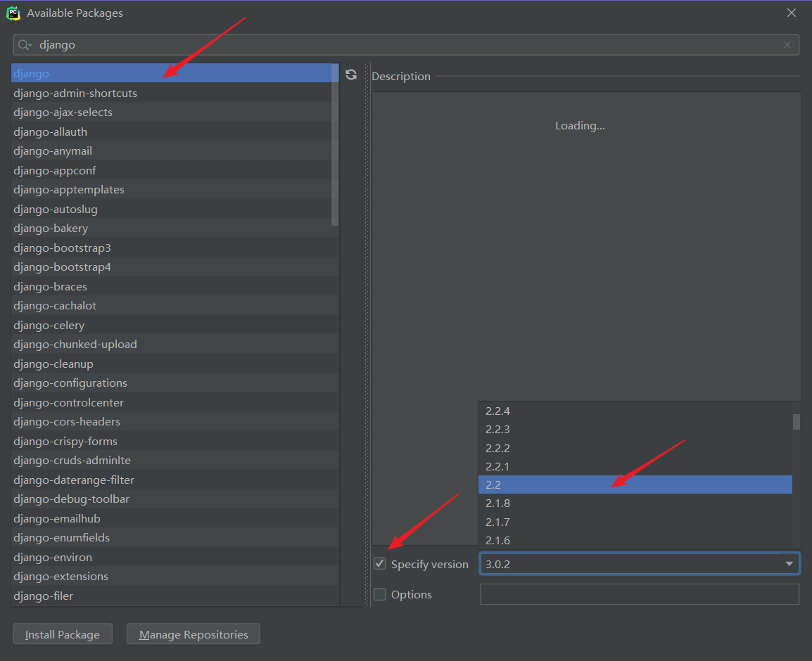Select django-filer package
812x661 pixels.
tap(175, 596)
